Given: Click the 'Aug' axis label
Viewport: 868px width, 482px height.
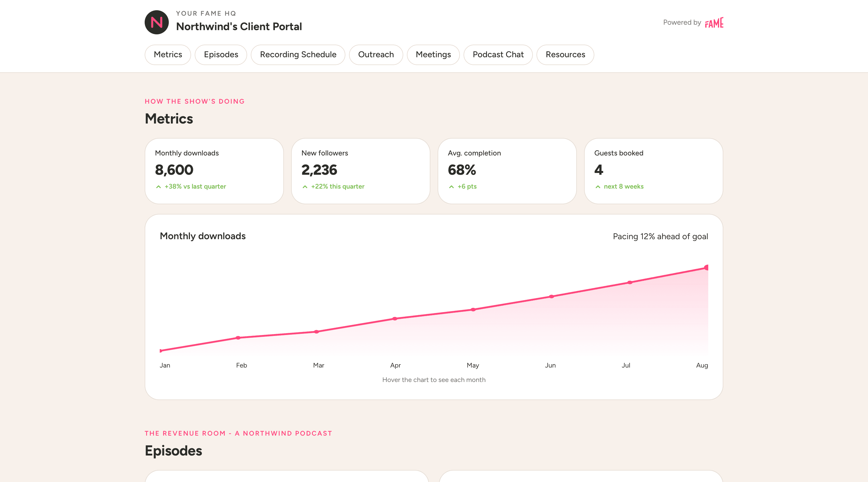Looking at the screenshot, I should click(x=702, y=365).
